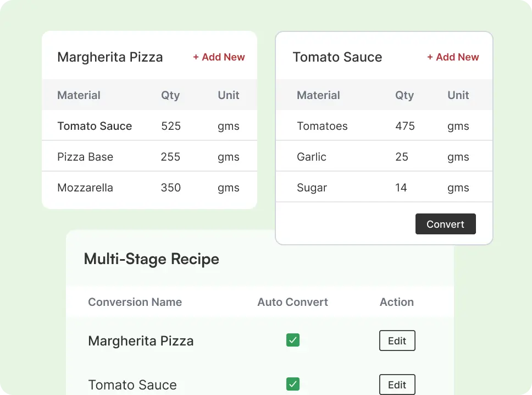Click the 475 quantity for Tomatoes
Screen dimensions: 532x395
click(x=405, y=126)
